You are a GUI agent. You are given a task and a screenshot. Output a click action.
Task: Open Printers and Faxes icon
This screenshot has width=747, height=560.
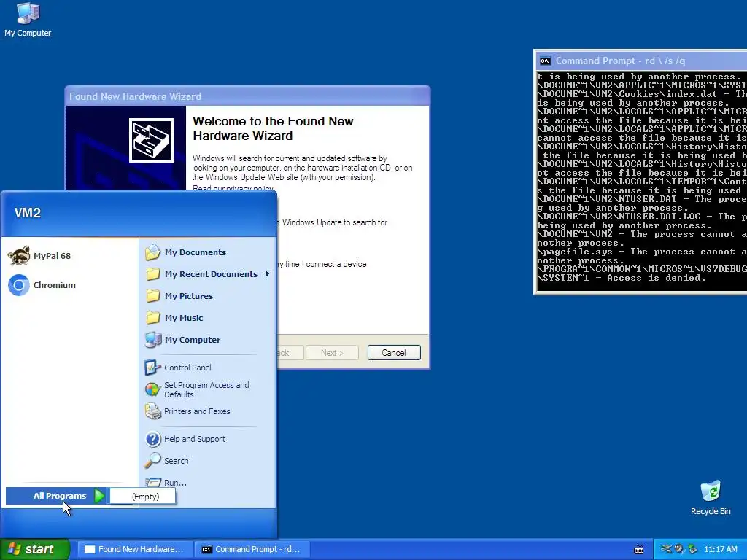click(153, 411)
